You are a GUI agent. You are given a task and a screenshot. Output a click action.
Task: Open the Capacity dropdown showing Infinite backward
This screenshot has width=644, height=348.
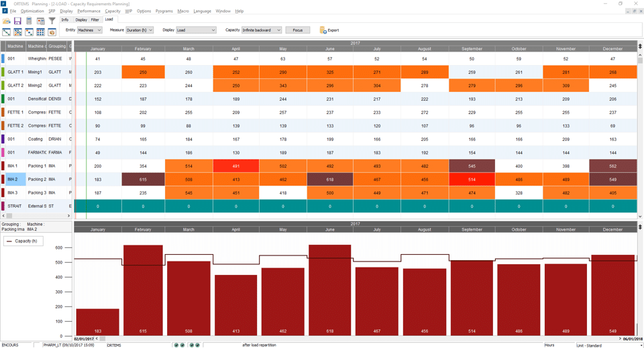click(262, 30)
